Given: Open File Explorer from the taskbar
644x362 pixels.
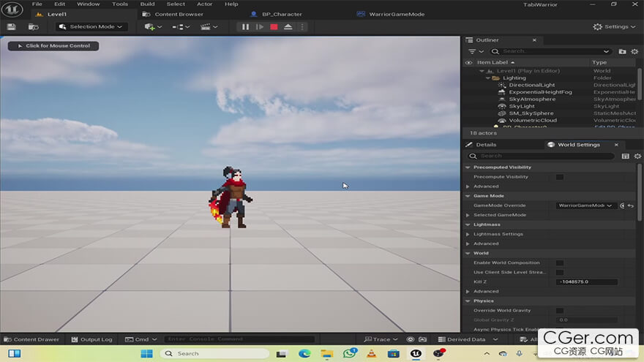Looking at the screenshot, I should tap(327, 353).
